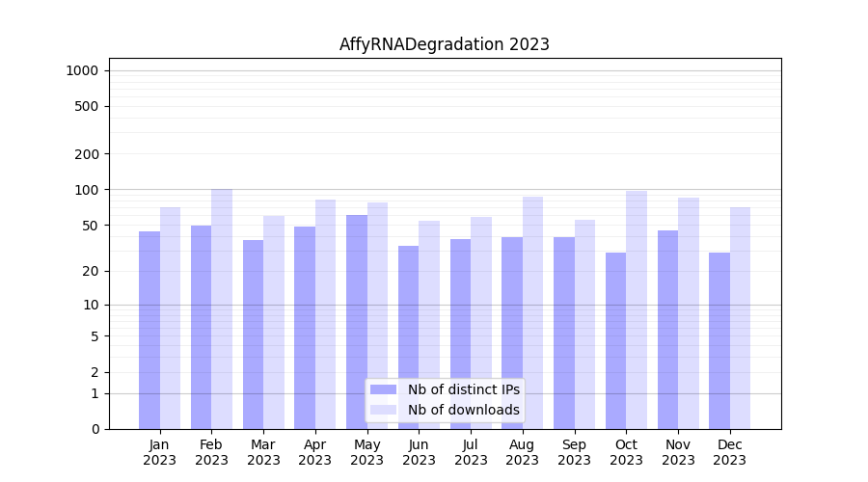The image size is (868, 482).
Task: Select the Mar 2023 distinct IPs bar
Action: [253, 334]
